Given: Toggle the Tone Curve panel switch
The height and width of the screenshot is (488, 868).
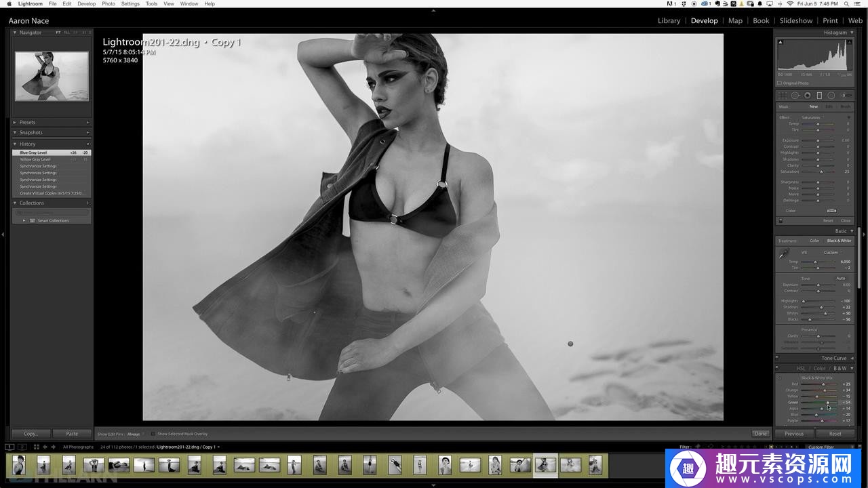Looking at the screenshot, I should point(778,359).
